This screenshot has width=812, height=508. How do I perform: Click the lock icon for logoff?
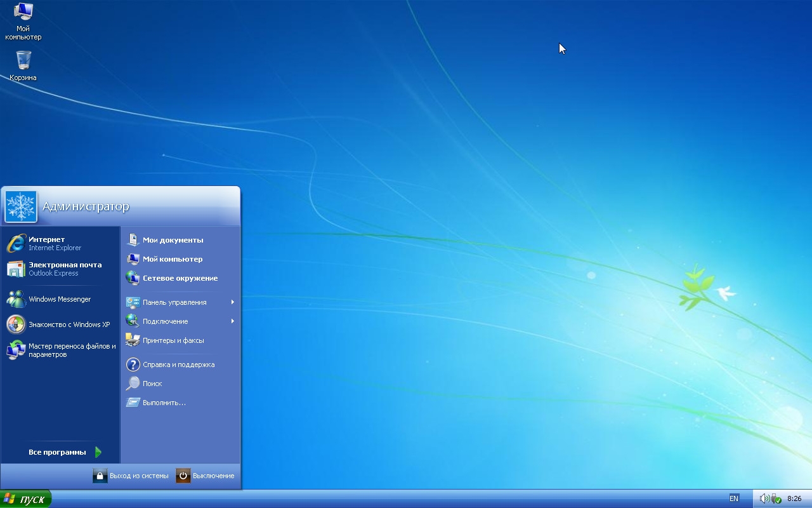coord(100,476)
